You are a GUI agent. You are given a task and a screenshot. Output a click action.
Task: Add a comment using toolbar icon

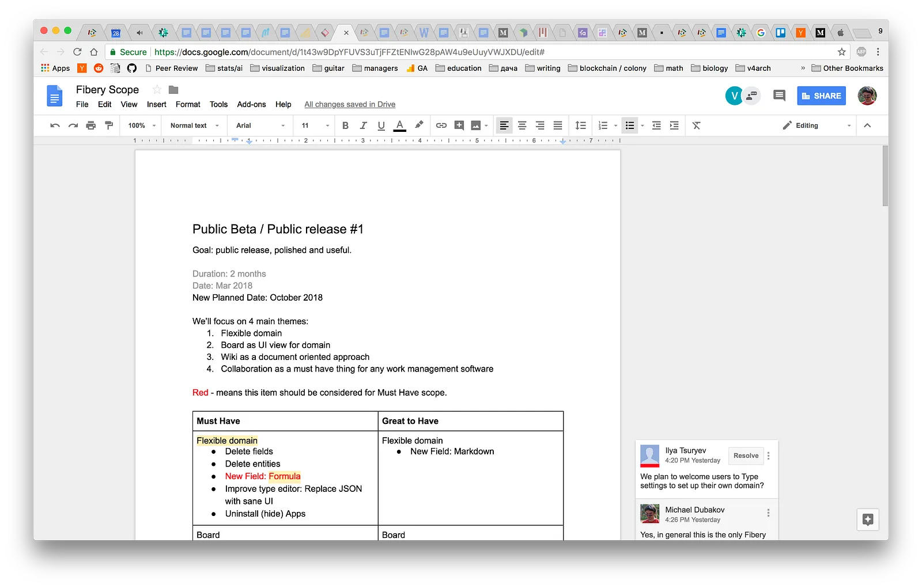pyautogui.click(x=459, y=126)
